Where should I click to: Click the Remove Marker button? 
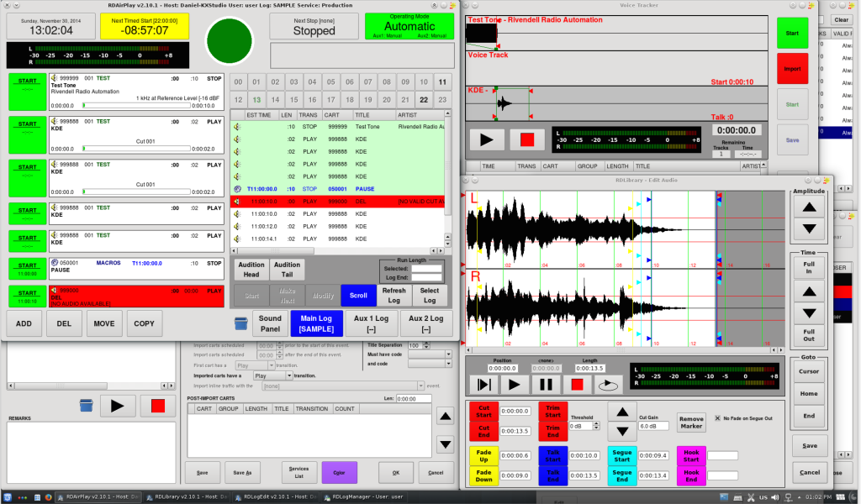pos(691,423)
